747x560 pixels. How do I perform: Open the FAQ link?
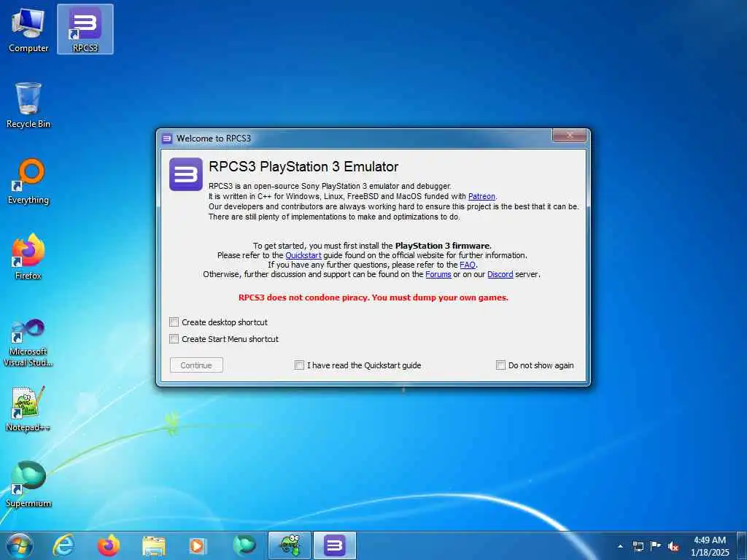[468, 265]
